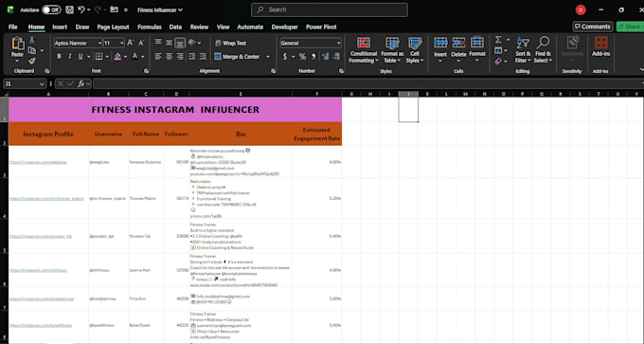Click the Delete cells button

click(x=458, y=49)
